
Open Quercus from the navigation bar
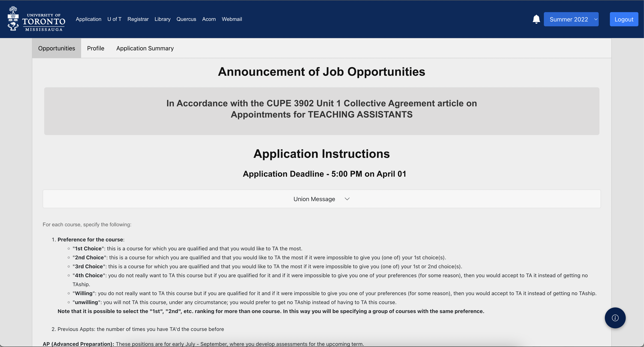click(x=186, y=19)
